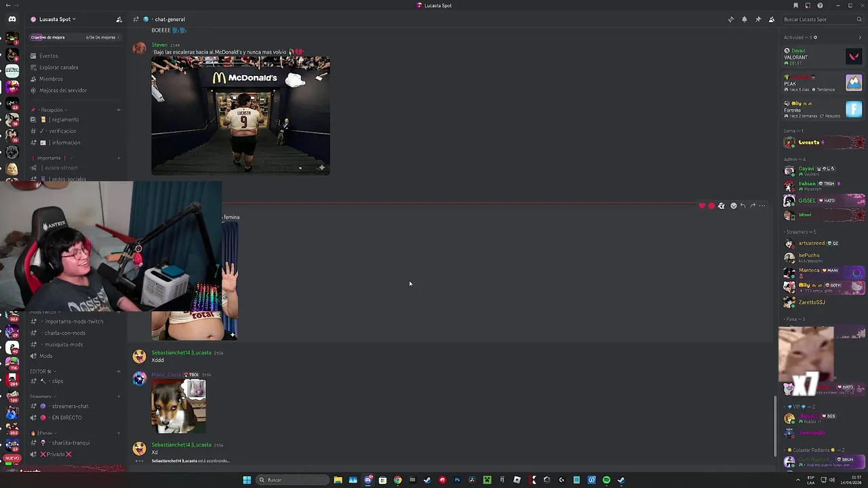
Task: Click the Windows taskbar Buscar search box
Action: point(291,480)
